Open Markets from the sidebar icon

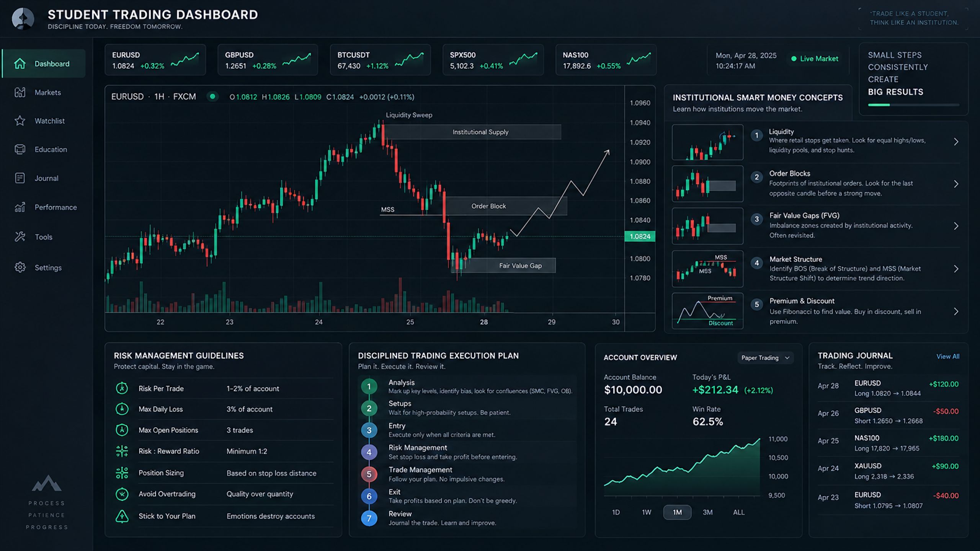[x=20, y=92]
